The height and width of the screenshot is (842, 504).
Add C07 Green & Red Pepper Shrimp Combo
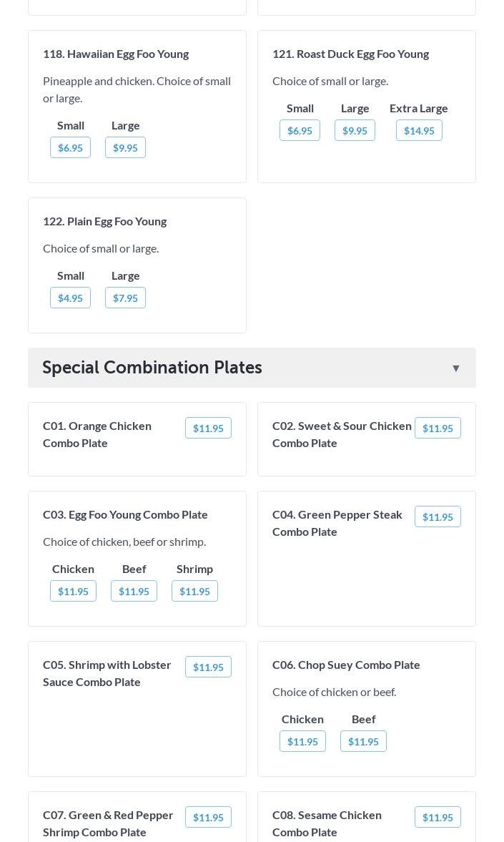click(x=208, y=818)
